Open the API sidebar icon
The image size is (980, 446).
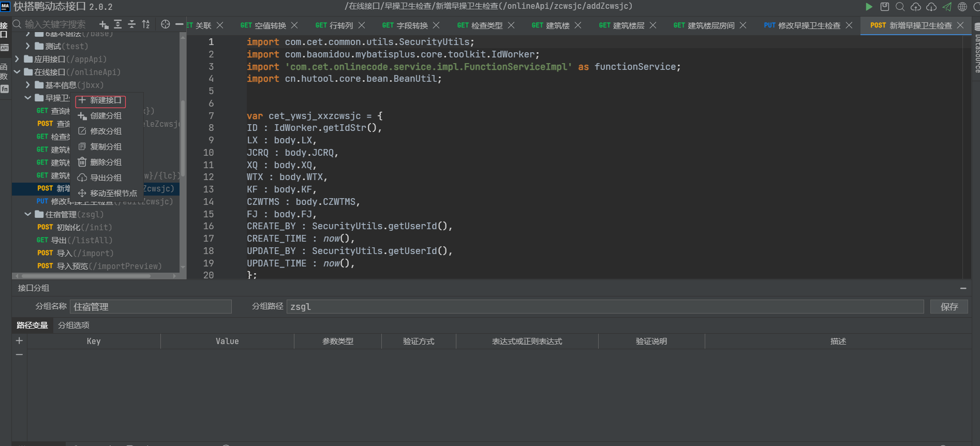[5, 48]
